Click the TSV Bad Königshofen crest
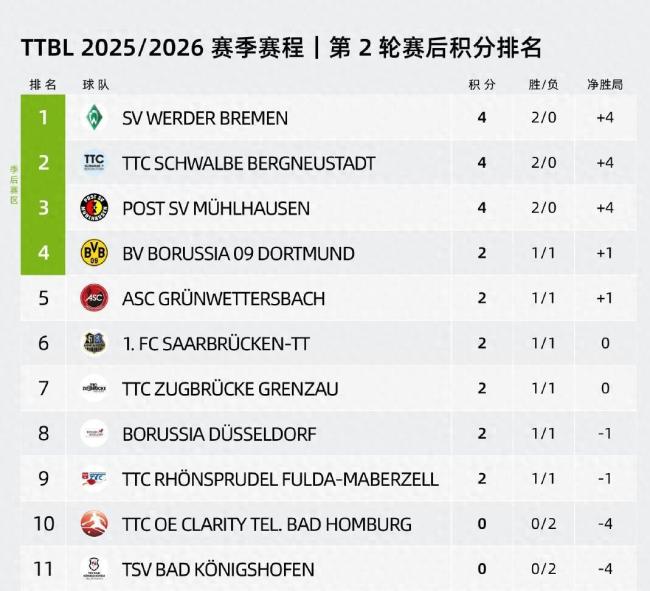 point(94,569)
